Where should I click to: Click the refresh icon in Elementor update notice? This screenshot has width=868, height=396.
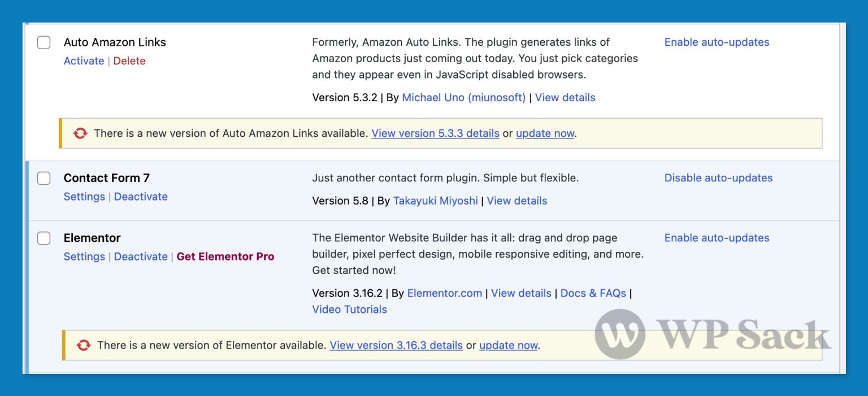84,345
